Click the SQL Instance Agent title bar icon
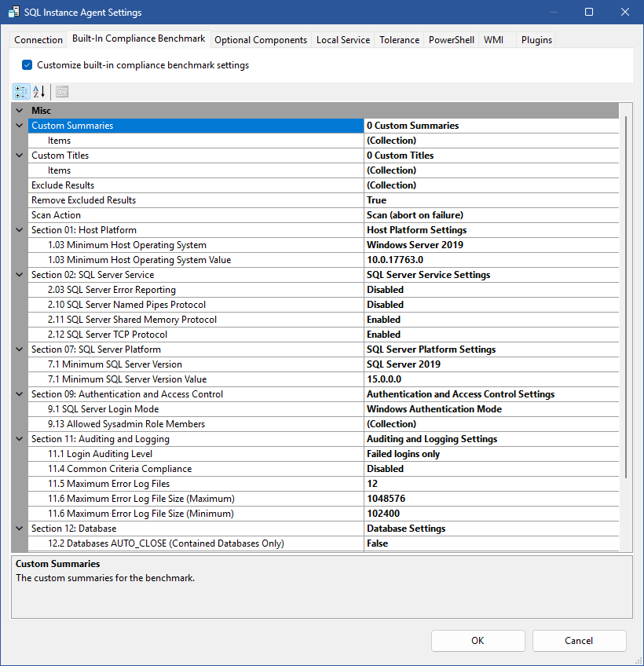 [13, 12]
